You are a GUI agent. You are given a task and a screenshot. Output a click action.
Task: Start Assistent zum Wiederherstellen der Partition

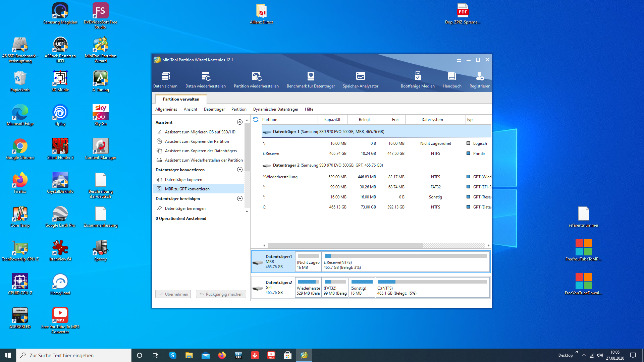point(200,160)
